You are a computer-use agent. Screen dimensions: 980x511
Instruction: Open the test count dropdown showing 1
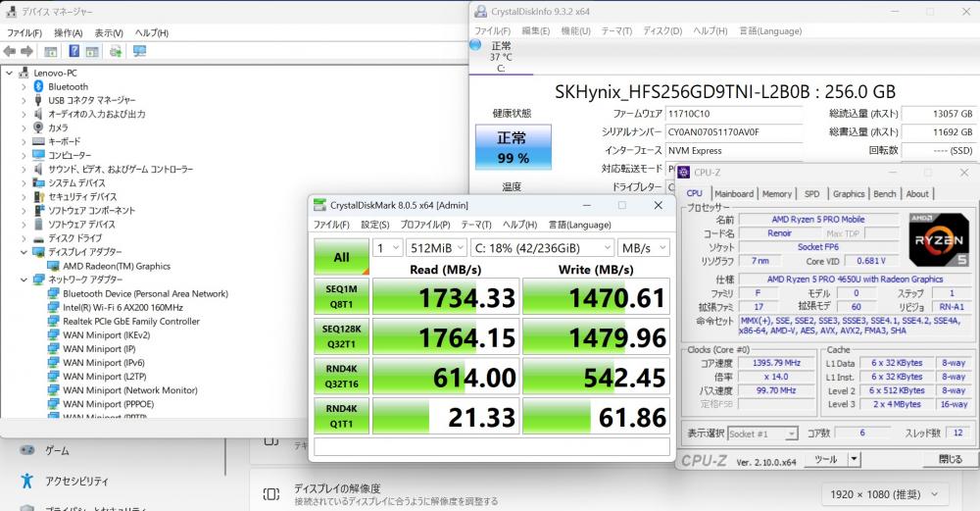click(x=387, y=248)
